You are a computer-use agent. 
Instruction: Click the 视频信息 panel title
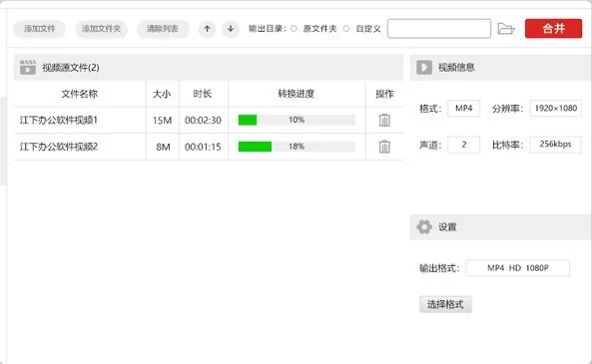[x=456, y=68]
